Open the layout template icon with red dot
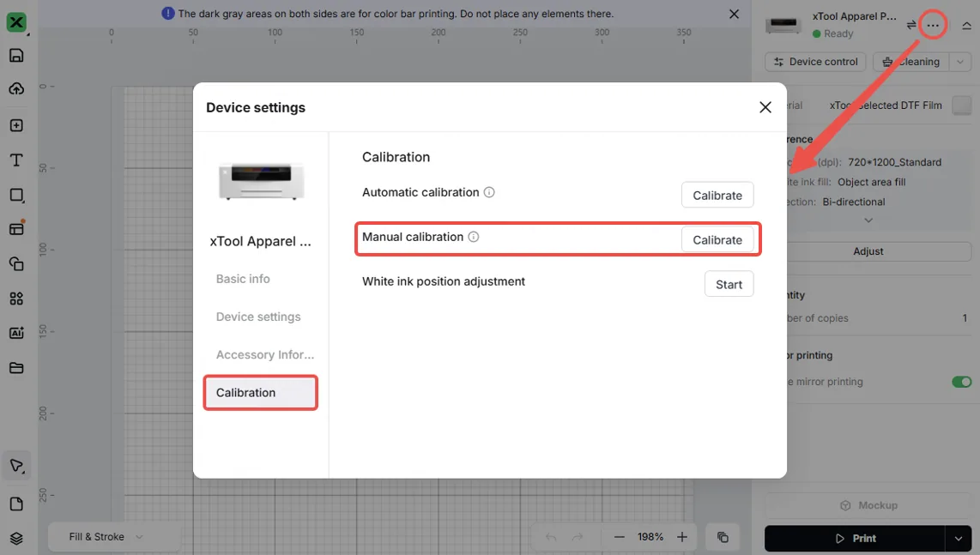The image size is (980, 555). [x=16, y=228]
